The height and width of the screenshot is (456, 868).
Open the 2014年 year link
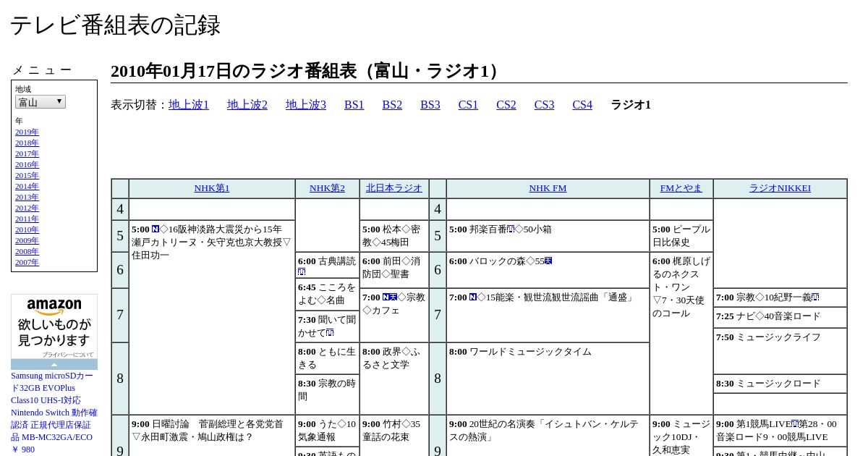pos(27,187)
